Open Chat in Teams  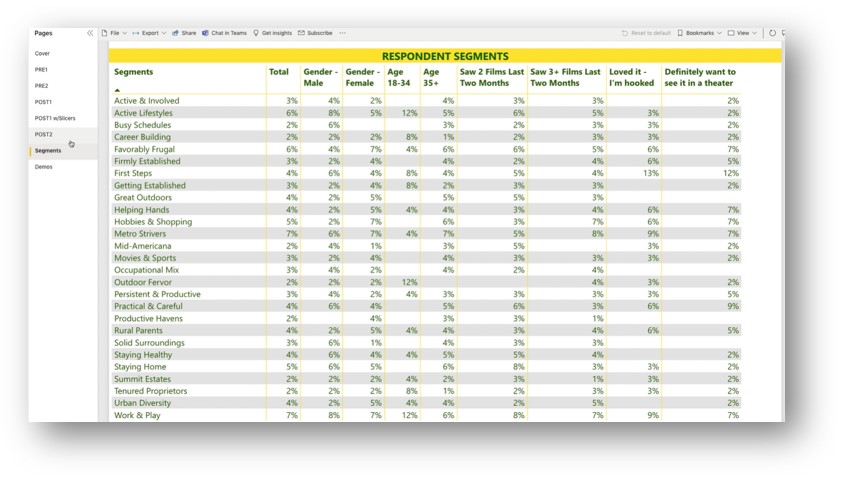[224, 33]
